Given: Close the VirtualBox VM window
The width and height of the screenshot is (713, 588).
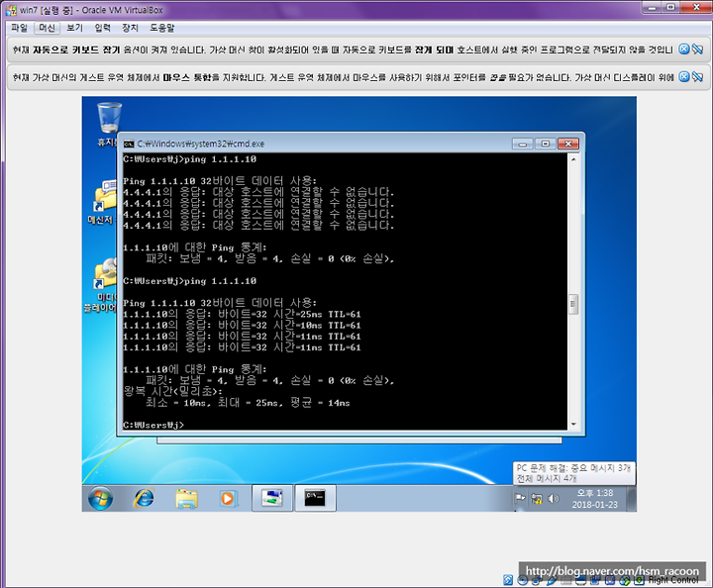Looking at the screenshot, I should [696, 7].
